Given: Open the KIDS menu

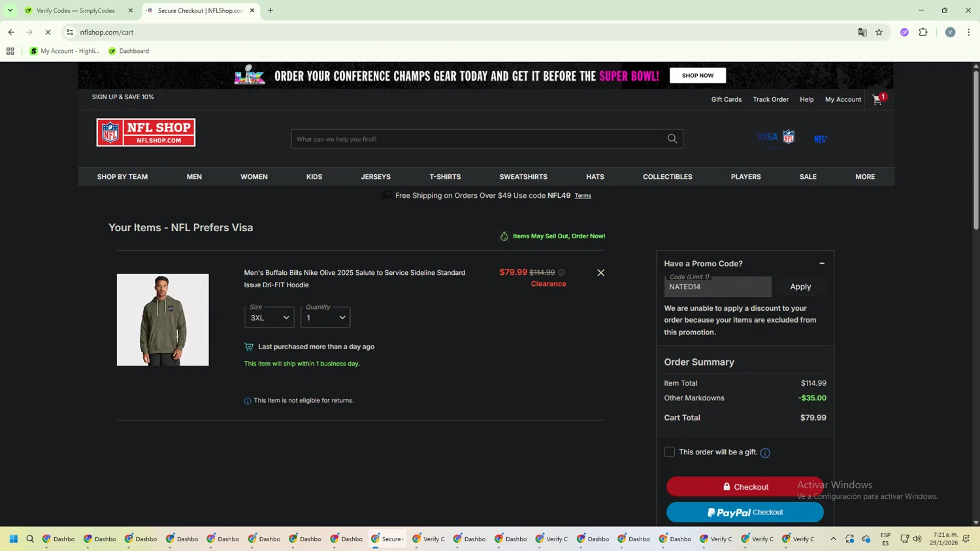Looking at the screenshot, I should click(x=314, y=176).
